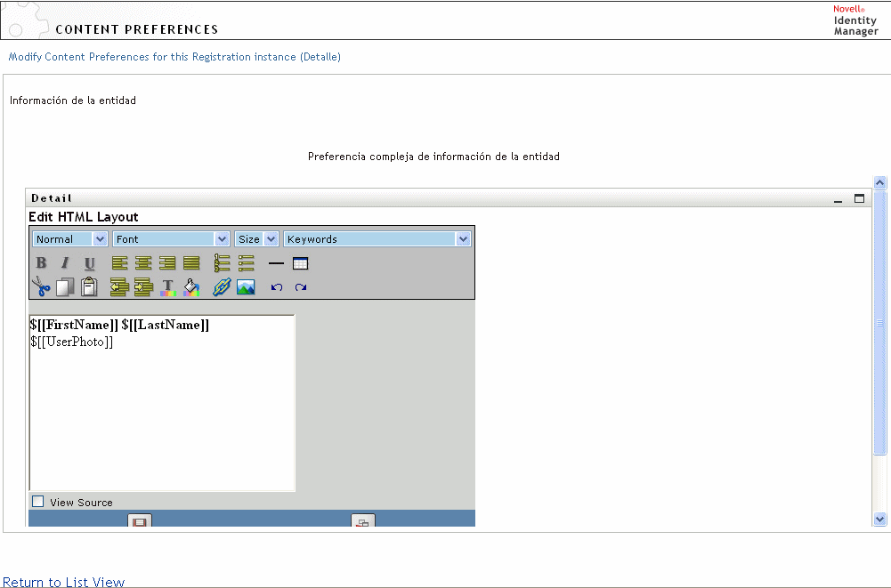Click the $[[UserPhoto]] placeholder text
Viewport: 891px width, 588px height.
(72, 342)
